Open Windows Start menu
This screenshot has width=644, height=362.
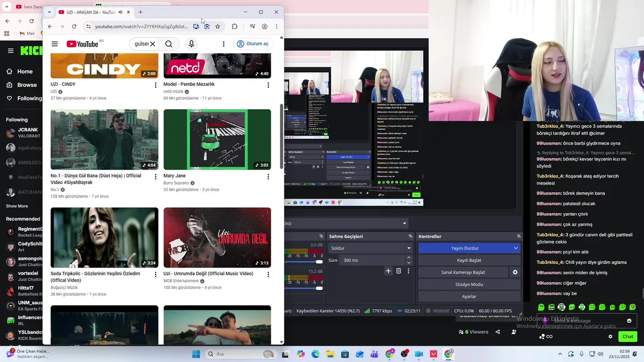[196, 354]
